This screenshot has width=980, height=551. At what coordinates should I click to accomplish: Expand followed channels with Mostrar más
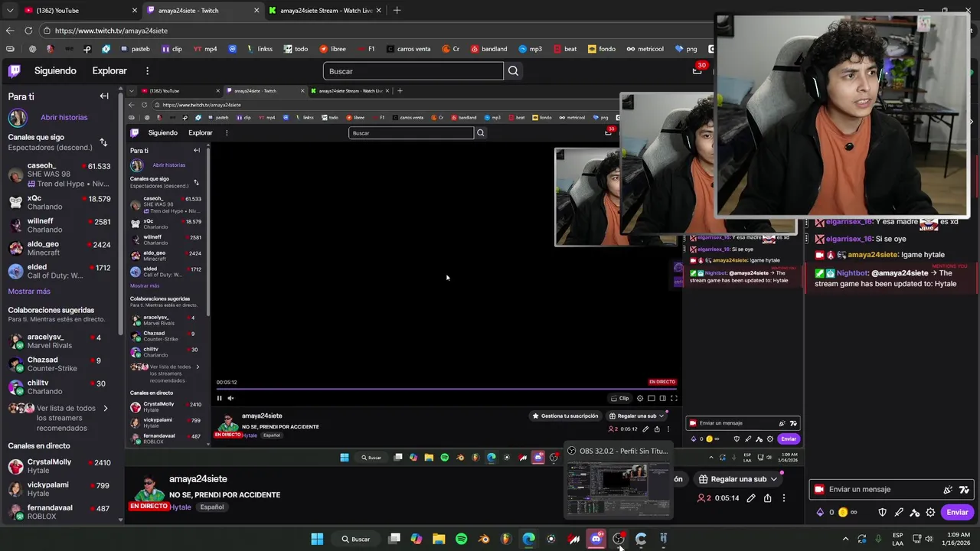click(29, 292)
